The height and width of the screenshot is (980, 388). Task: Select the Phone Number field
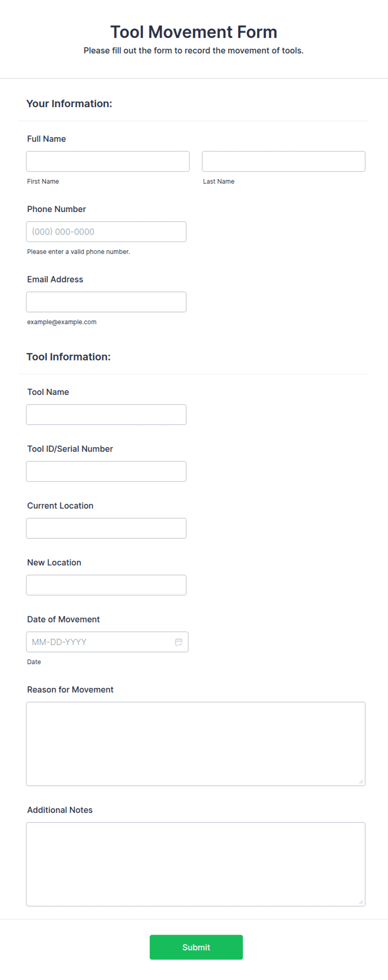click(106, 232)
